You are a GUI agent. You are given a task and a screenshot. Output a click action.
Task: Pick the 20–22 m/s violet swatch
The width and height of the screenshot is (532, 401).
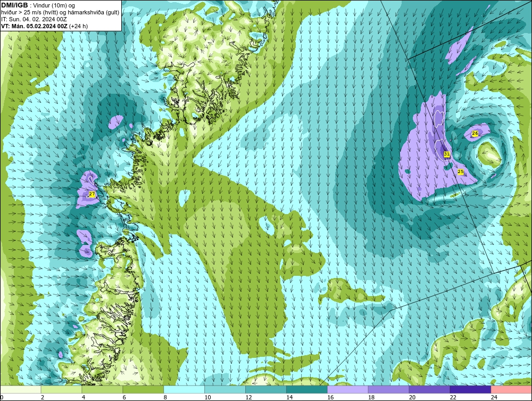pos(429,389)
